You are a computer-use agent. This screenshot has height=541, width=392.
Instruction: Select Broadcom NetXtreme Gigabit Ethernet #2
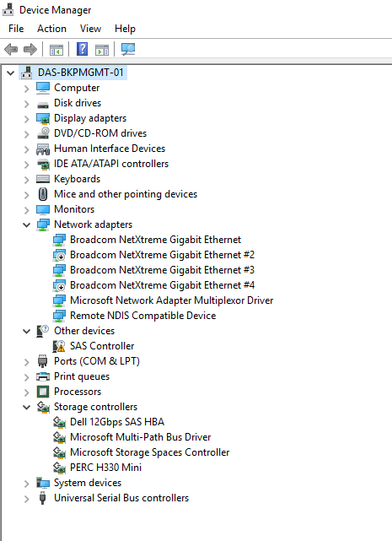point(162,255)
